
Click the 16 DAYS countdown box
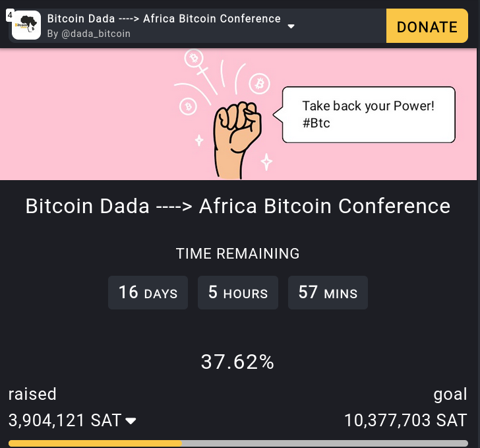(x=148, y=293)
